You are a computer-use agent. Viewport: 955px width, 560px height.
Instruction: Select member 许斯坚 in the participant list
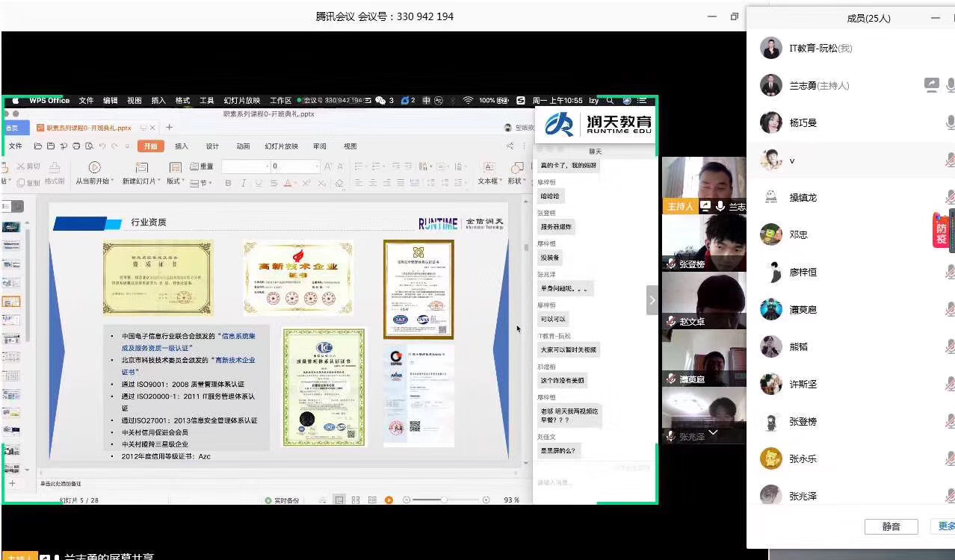pyautogui.click(x=803, y=384)
